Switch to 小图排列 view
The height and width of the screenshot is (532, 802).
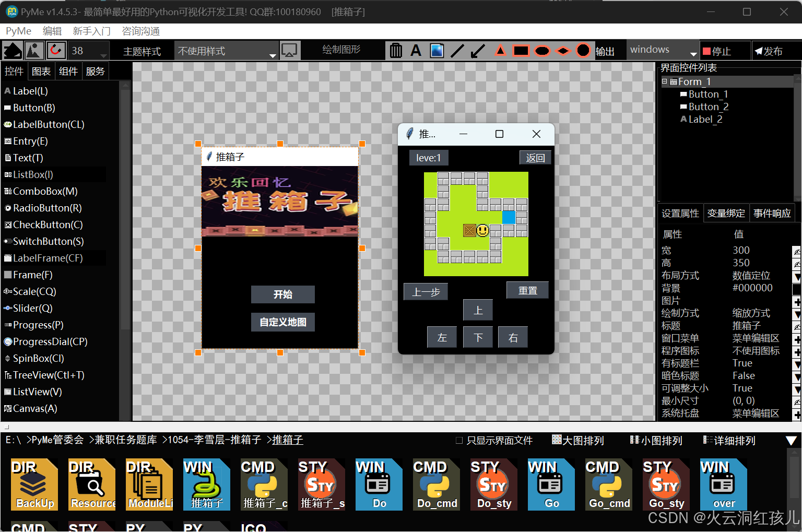coord(656,441)
